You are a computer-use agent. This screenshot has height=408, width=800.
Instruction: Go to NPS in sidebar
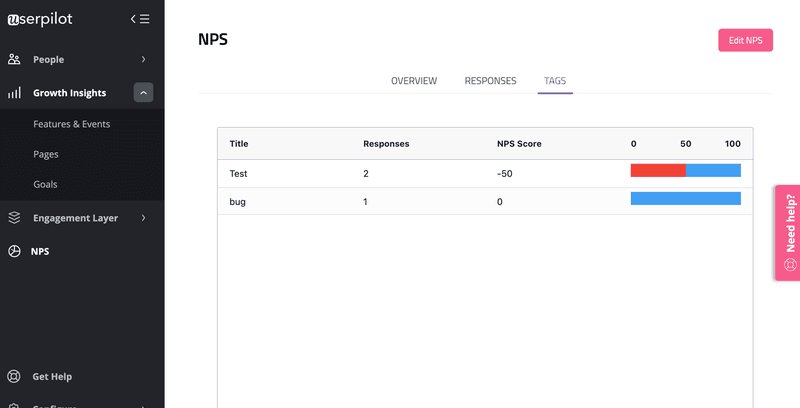point(40,251)
